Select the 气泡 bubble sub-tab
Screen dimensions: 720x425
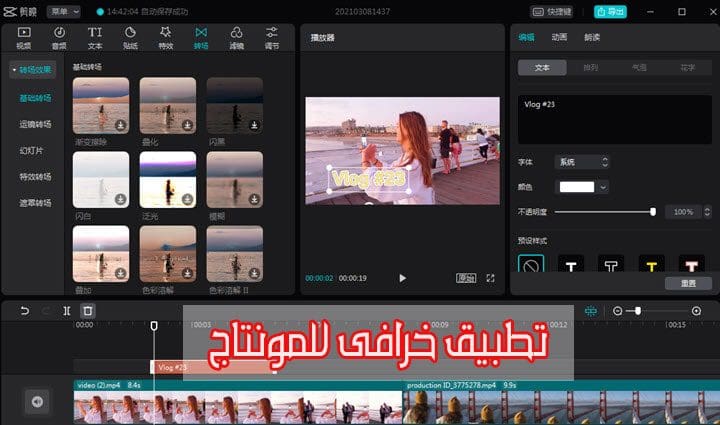pos(639,67)
